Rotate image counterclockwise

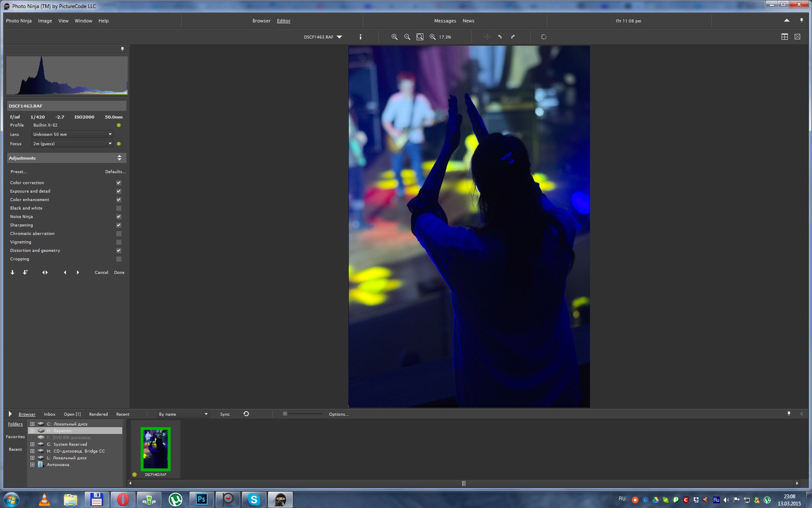(x=500, y=37)
